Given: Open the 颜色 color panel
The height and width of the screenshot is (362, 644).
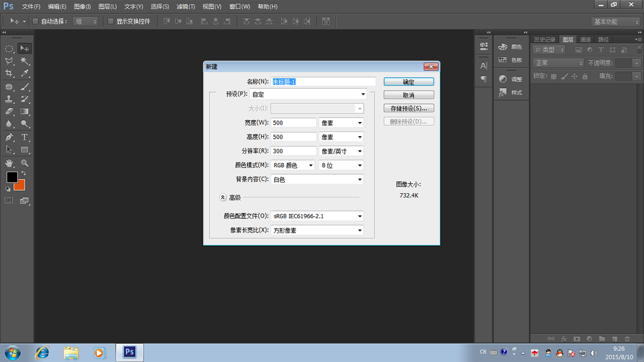Looking at the screenshot, I should (x=510, y=47).
